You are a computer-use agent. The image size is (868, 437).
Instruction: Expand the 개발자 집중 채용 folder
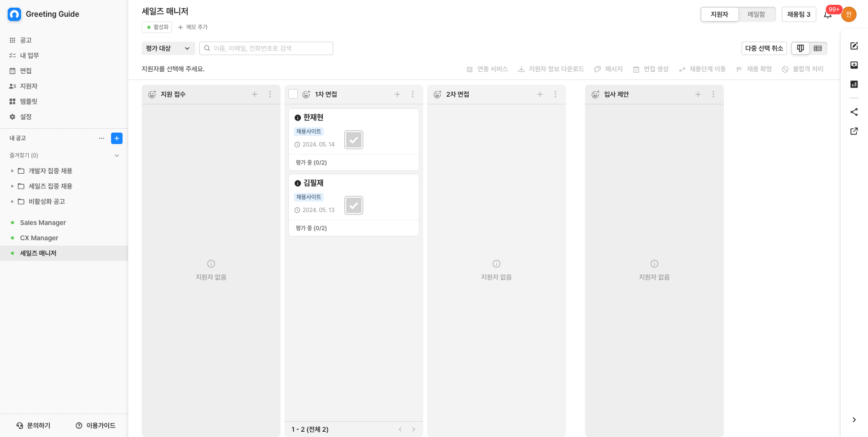(12, 171)
